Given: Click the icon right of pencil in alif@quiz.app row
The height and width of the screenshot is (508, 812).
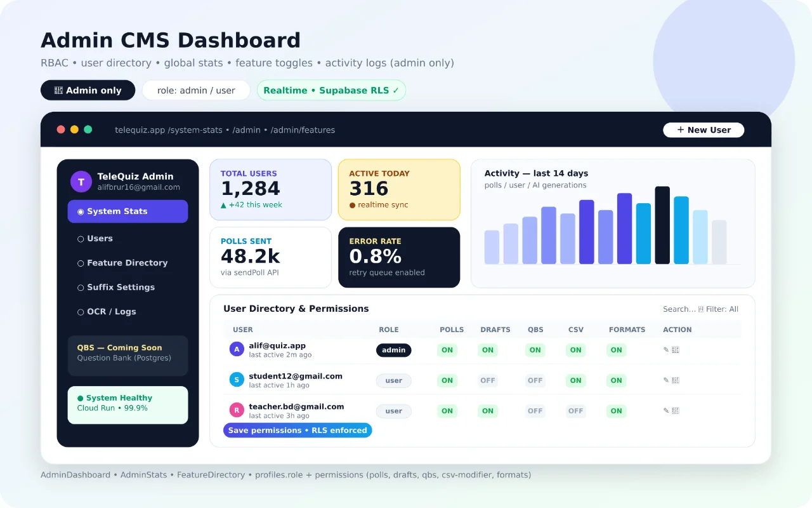Looking at the screenshot, I should [676, 350].
